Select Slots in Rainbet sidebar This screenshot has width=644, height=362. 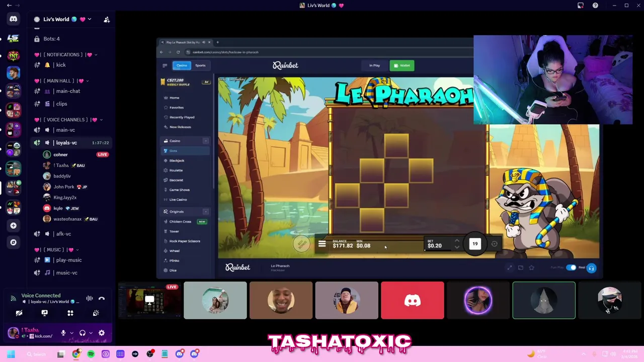[185, 151]
